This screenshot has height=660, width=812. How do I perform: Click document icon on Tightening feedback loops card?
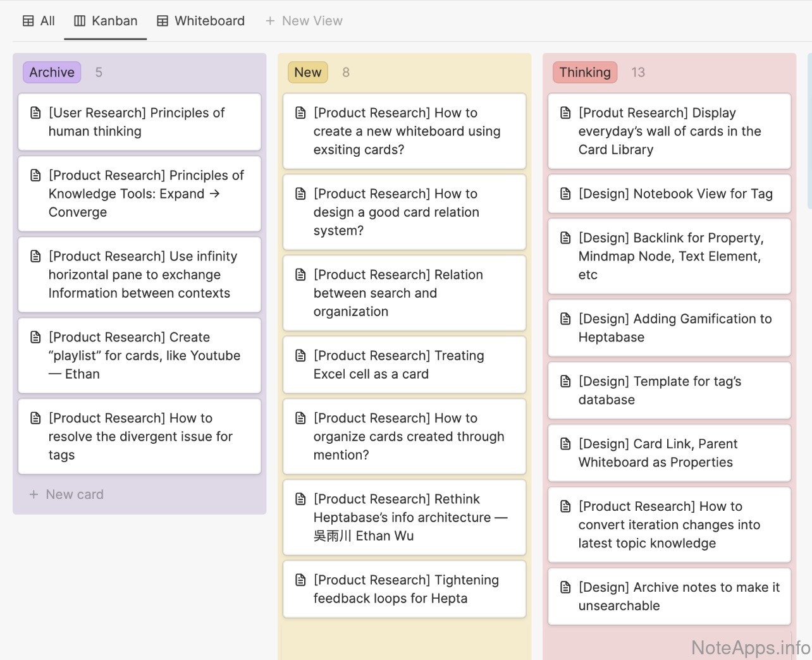click(301, 580)
